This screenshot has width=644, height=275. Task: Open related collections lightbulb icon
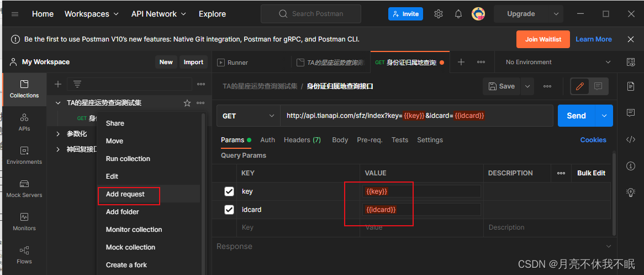[631, 192]
